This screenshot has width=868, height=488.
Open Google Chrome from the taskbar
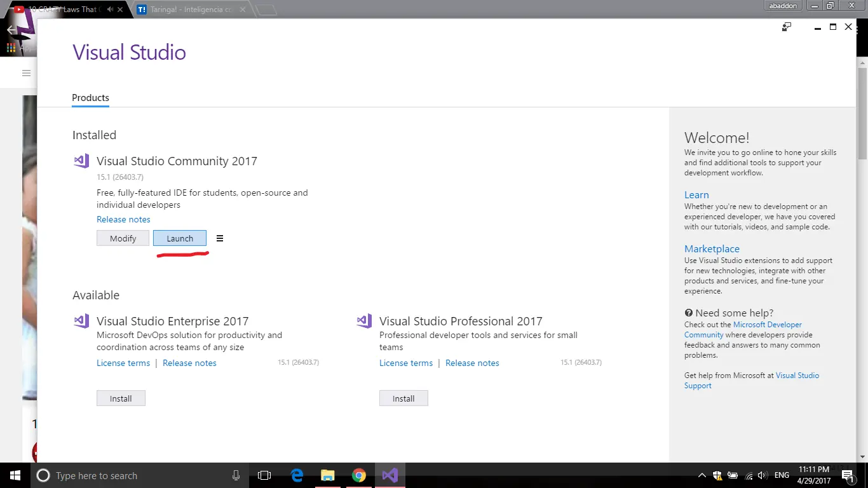359,475
